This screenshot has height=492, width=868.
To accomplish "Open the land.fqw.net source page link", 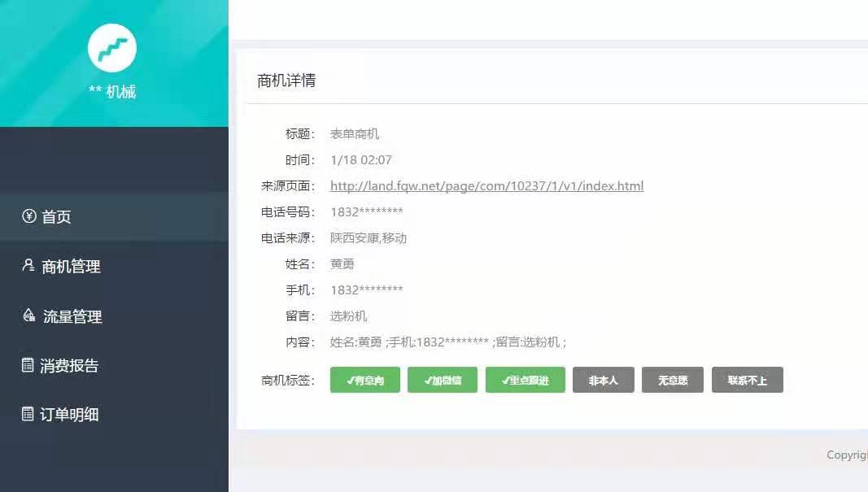I will [486, 186].
